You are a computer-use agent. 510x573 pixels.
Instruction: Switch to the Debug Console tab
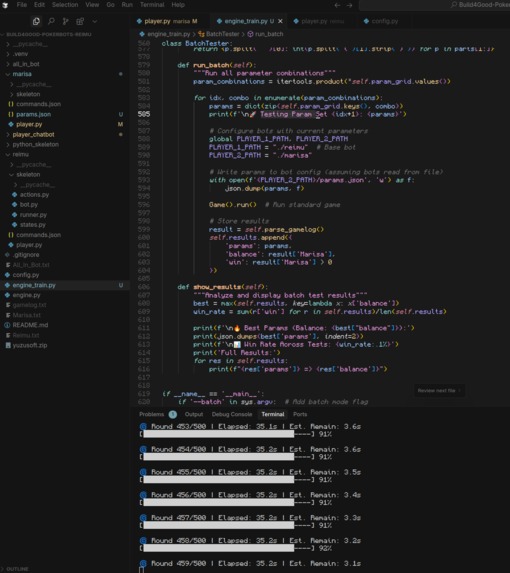pos(232,414)
